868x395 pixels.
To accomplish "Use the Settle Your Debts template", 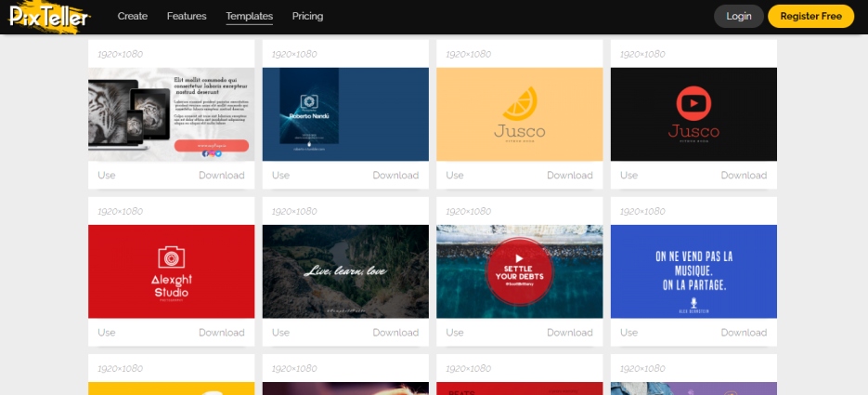I will point(455,333).
